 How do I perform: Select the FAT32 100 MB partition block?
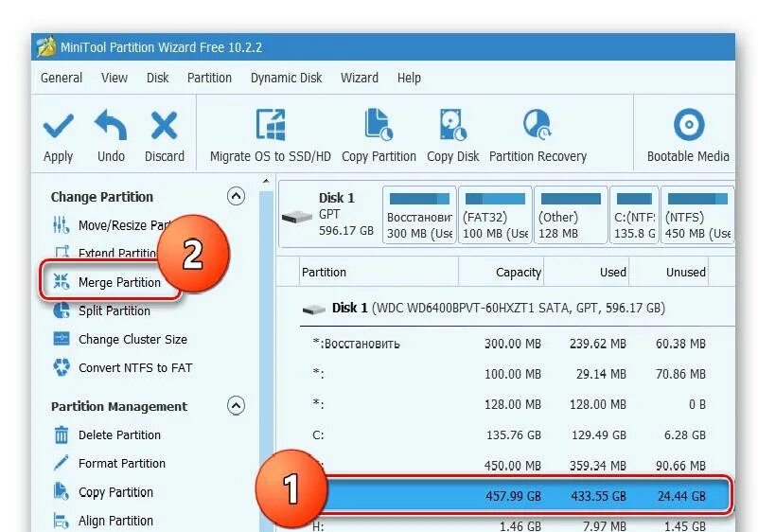[495, 215]
